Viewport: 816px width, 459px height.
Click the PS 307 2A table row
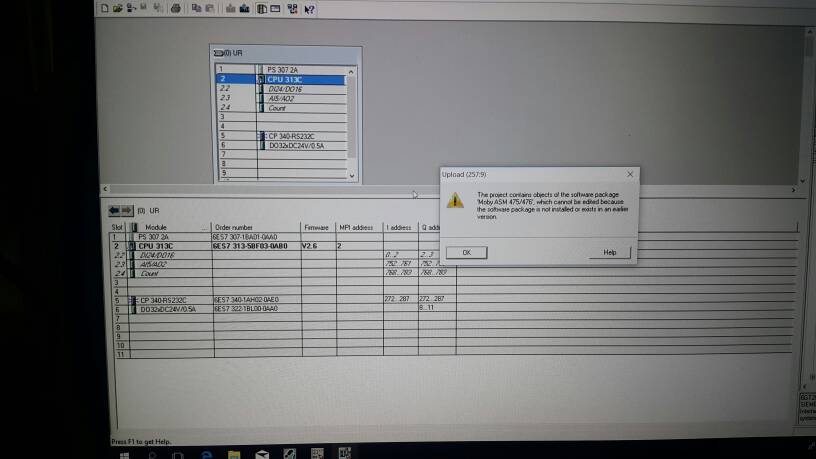point(284,237)
